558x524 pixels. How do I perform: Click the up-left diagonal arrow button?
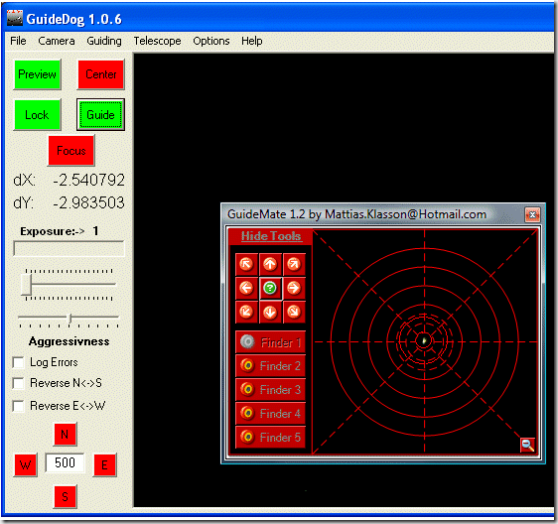tap(246, 264)
